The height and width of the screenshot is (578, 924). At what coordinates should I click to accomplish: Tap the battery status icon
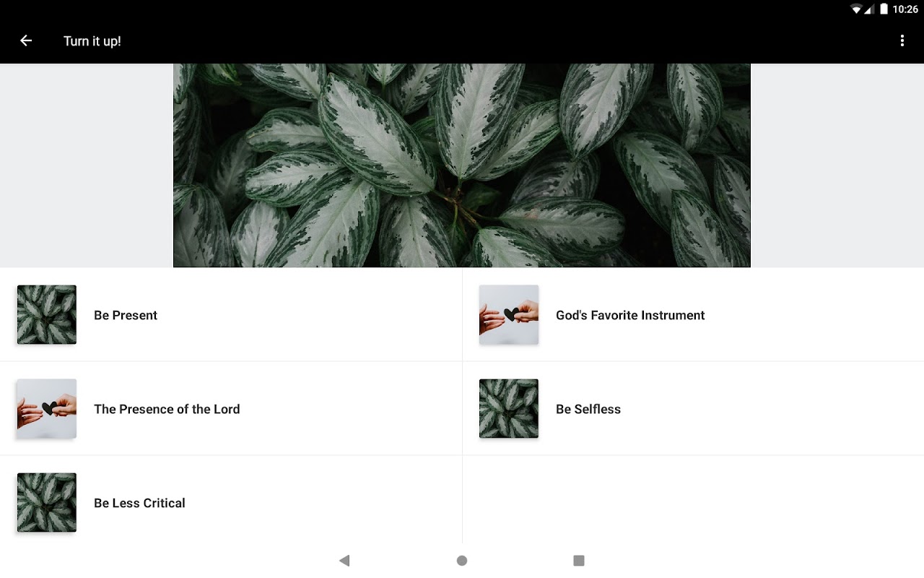(x=884, y=9)
